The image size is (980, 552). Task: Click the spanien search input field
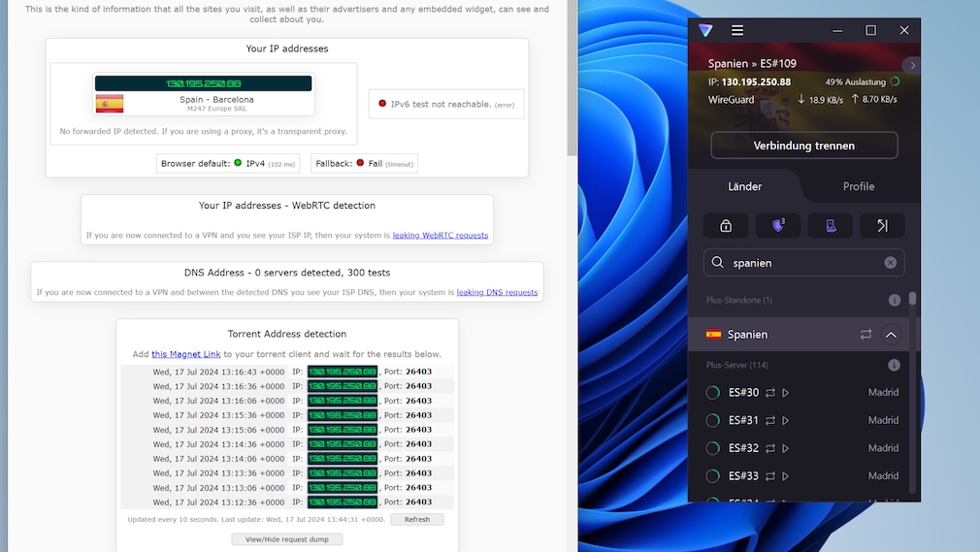(x=803, y=263)
